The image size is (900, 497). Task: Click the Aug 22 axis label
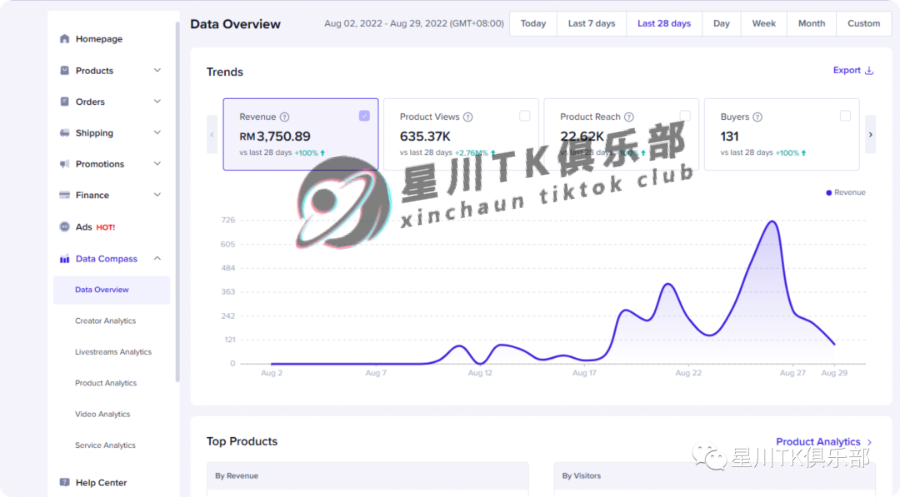coord(688,373)
